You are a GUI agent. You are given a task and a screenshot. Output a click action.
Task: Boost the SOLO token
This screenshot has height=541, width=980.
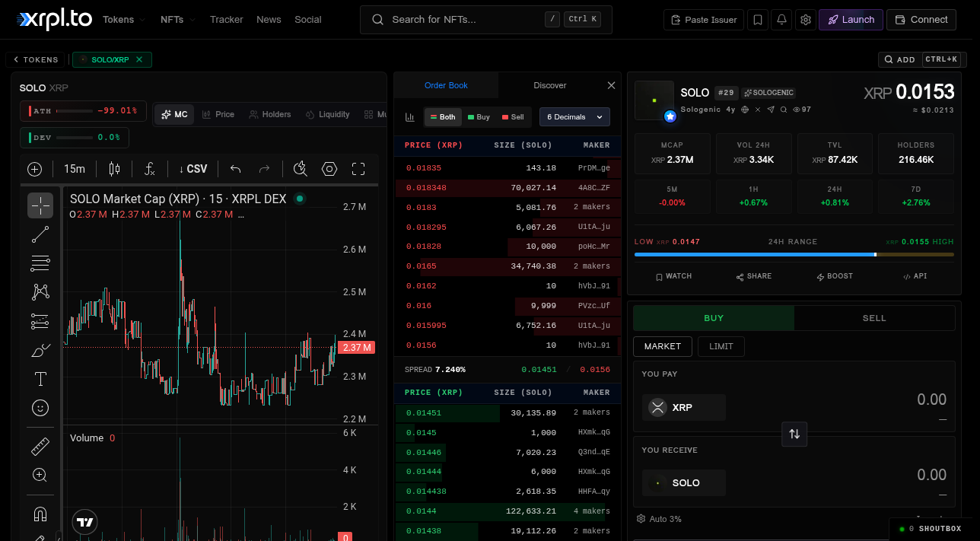pyautogui.click(x=835, y=276)
